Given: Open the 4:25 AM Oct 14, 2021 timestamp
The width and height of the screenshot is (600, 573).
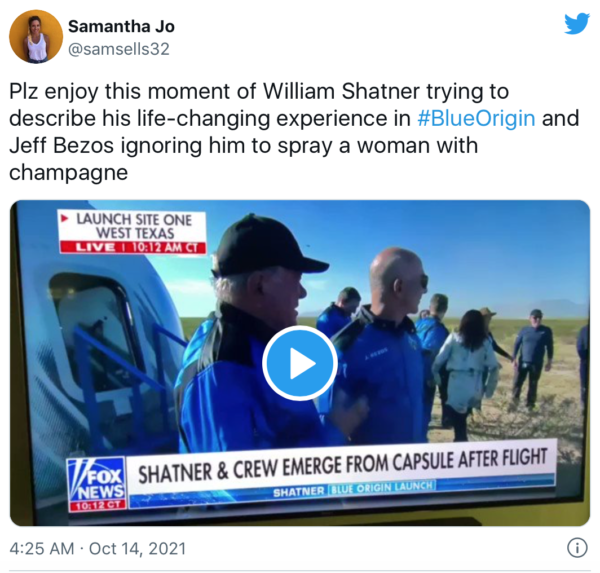Looking at the screenshot, I should click(x=98, y=548).
